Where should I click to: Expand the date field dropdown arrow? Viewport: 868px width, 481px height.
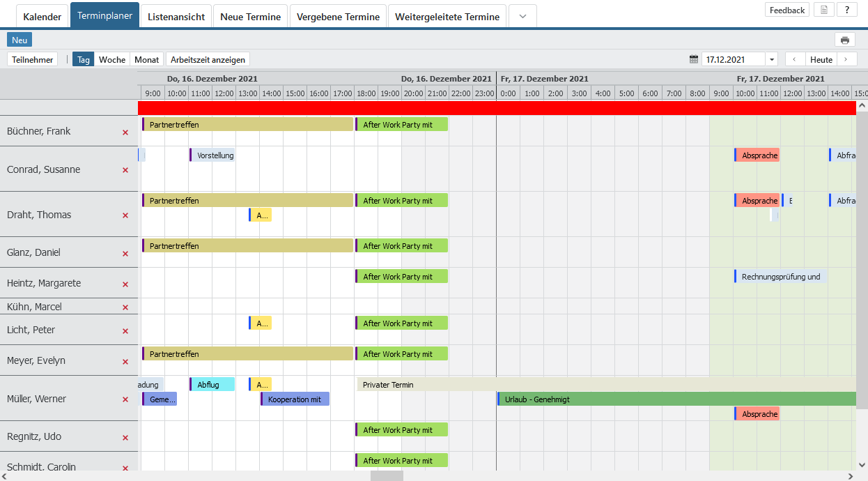point(771,59)
